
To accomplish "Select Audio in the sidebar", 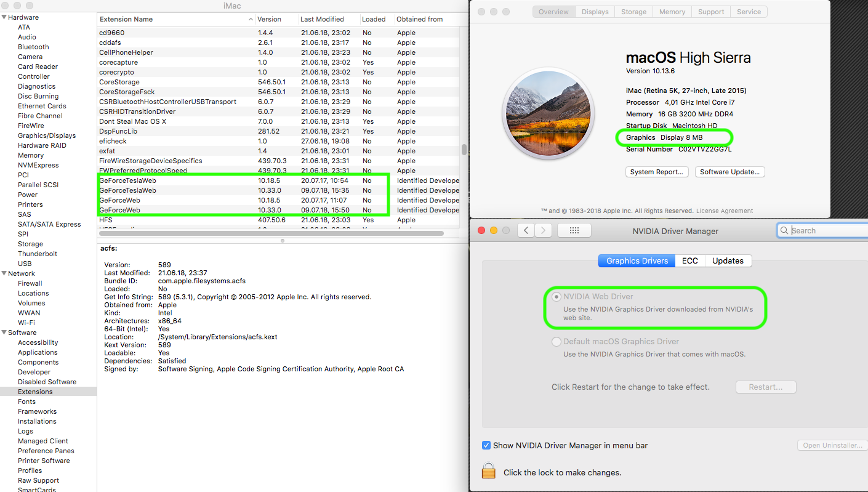I will coord(27,37).
